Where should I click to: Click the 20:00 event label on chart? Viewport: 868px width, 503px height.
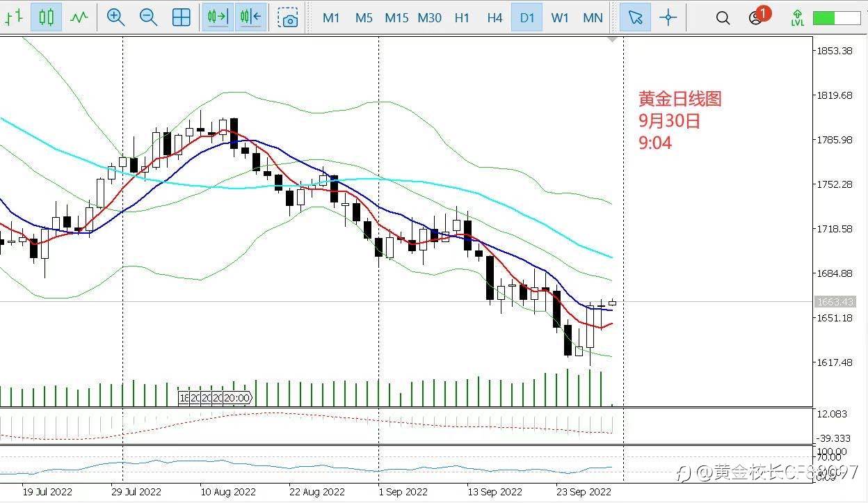(237, 398)
